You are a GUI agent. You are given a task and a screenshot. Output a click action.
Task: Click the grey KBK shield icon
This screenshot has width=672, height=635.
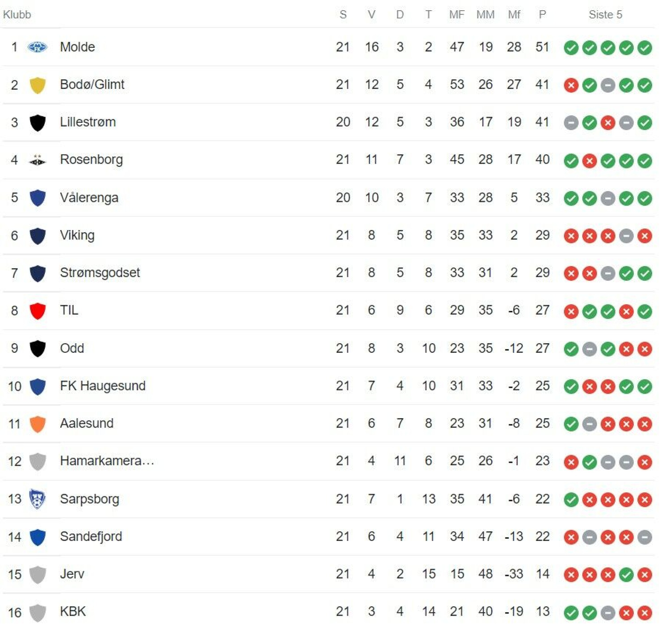(38, 613)
